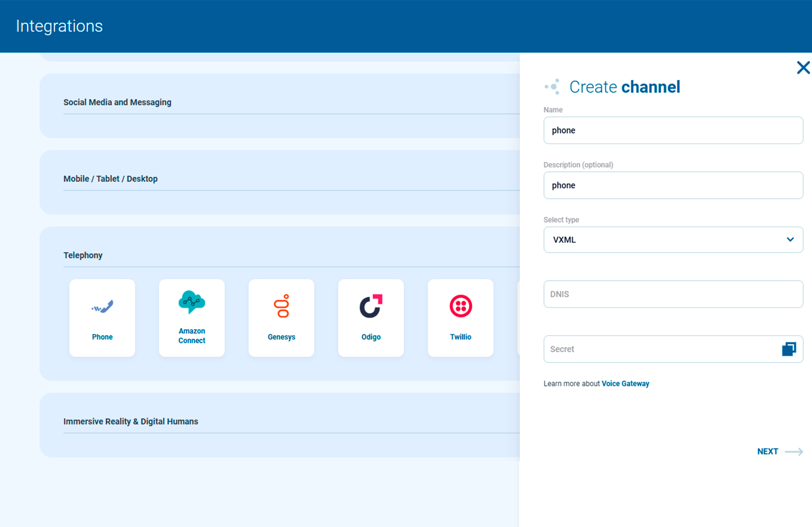The width and height of the screenshot is (812, 527).
Task: Open the Phone telephony integration card
Action: [x=102, y=318]
